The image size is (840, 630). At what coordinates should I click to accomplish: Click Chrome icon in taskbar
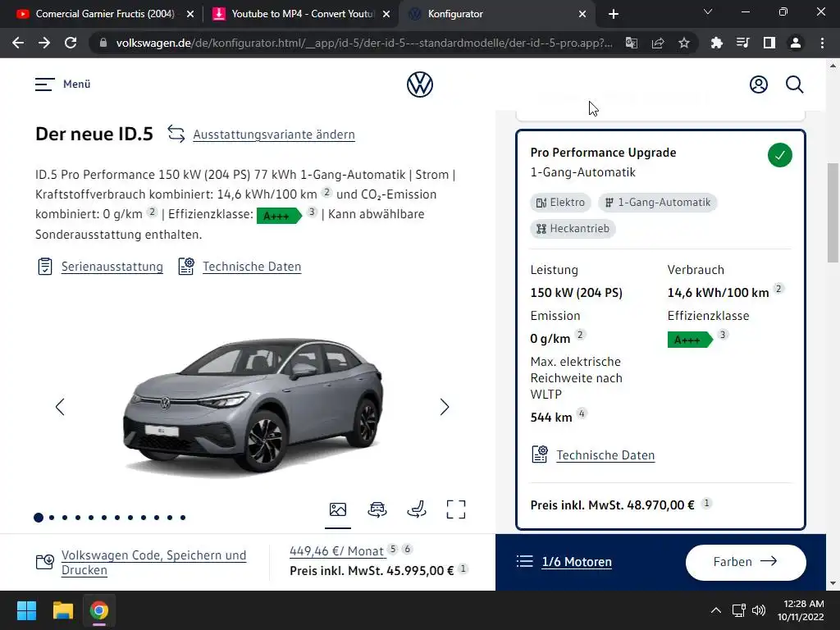pos(99,610)
